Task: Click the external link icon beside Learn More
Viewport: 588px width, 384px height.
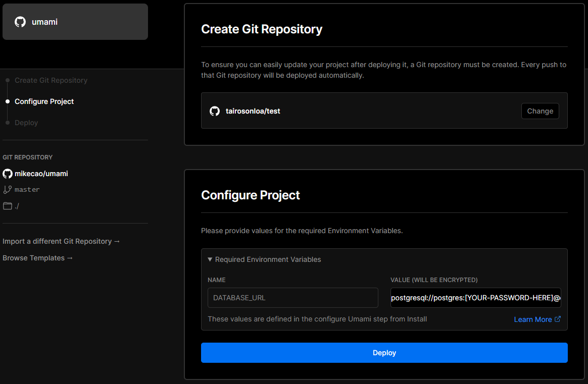Action: pyautogui.click(x=557, y=319)
